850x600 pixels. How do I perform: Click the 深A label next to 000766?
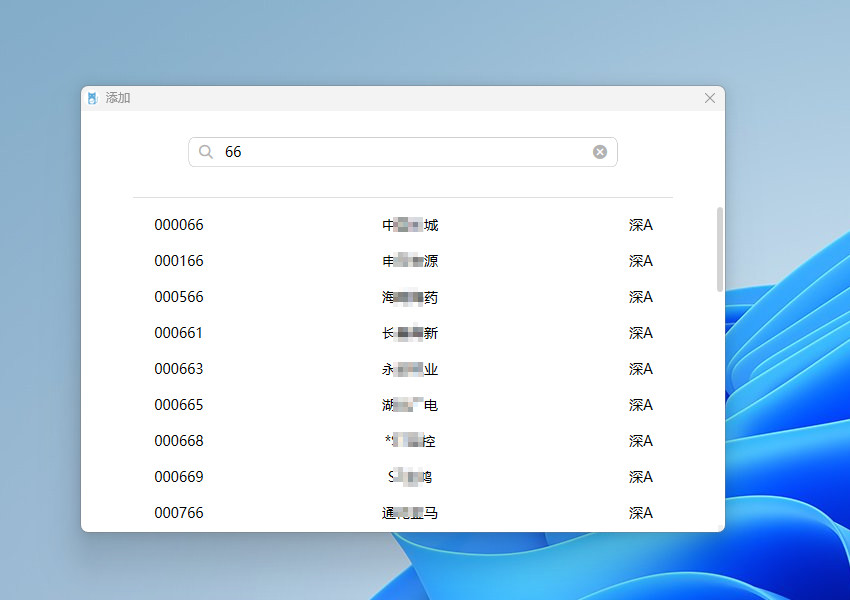pos(640,513)
